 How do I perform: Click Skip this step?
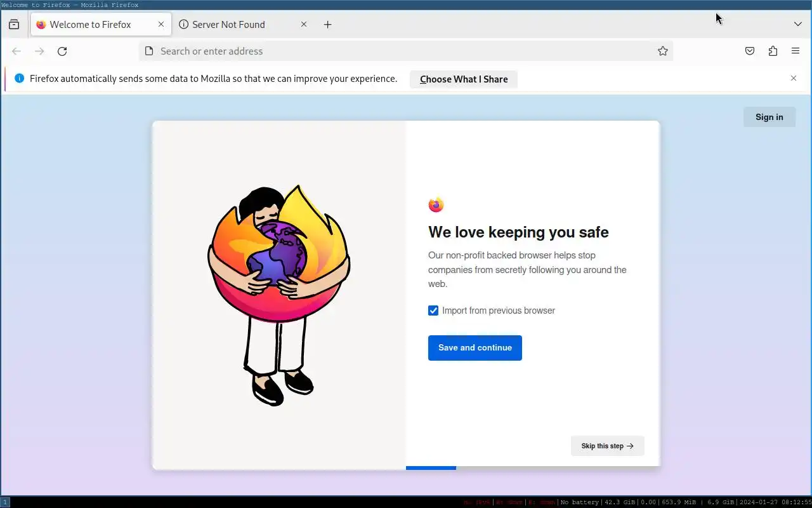(608, 446)
